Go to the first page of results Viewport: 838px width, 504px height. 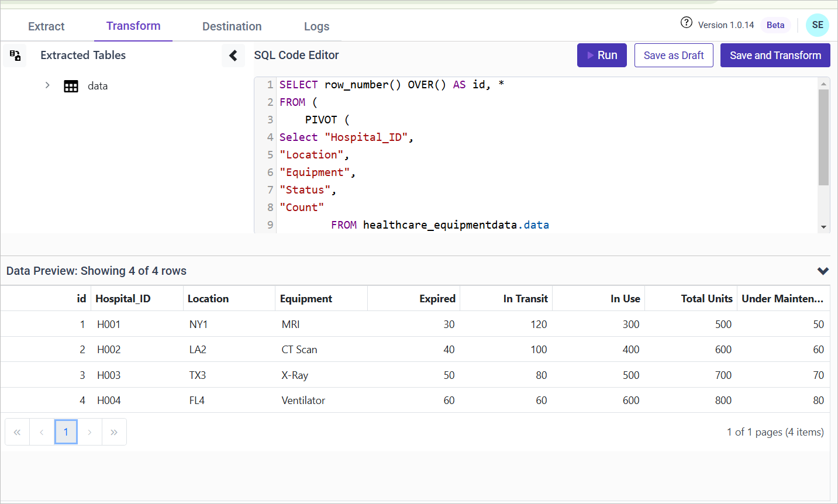coord(18,432)
